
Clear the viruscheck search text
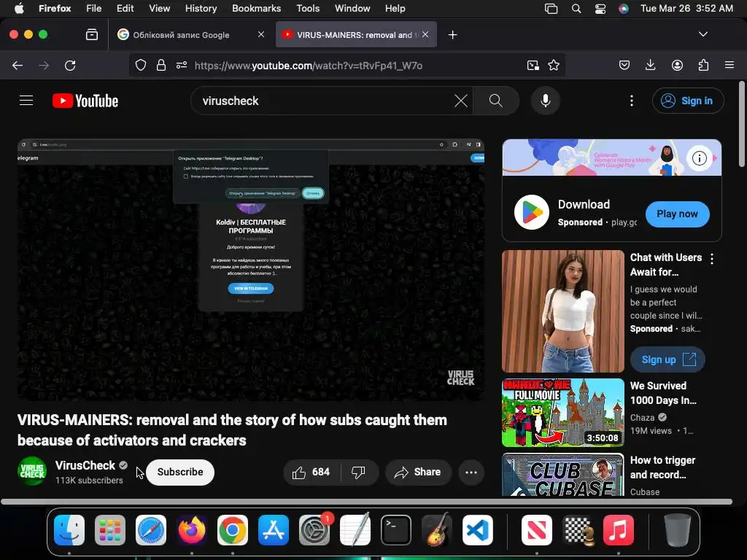click(461, 101)
